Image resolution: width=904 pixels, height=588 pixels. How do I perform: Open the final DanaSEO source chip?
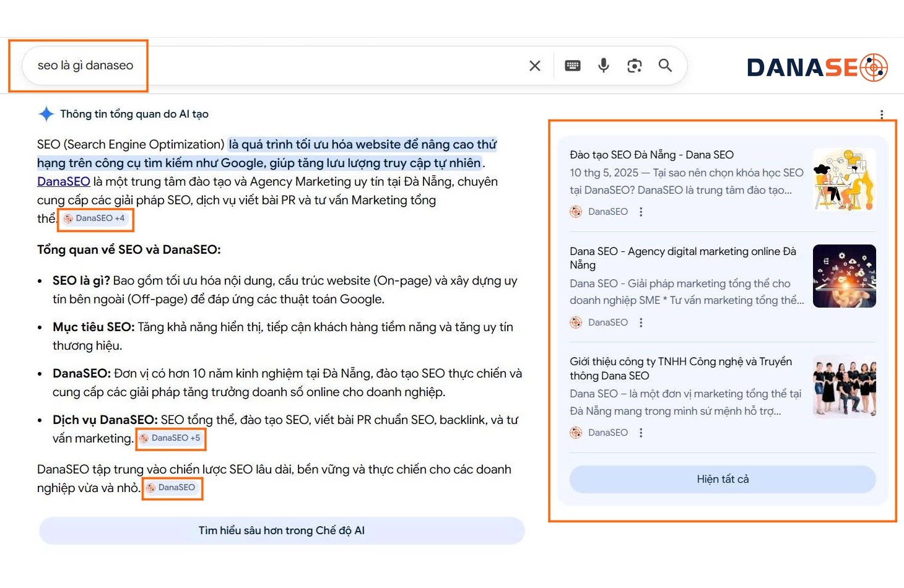tap(172, 488)
